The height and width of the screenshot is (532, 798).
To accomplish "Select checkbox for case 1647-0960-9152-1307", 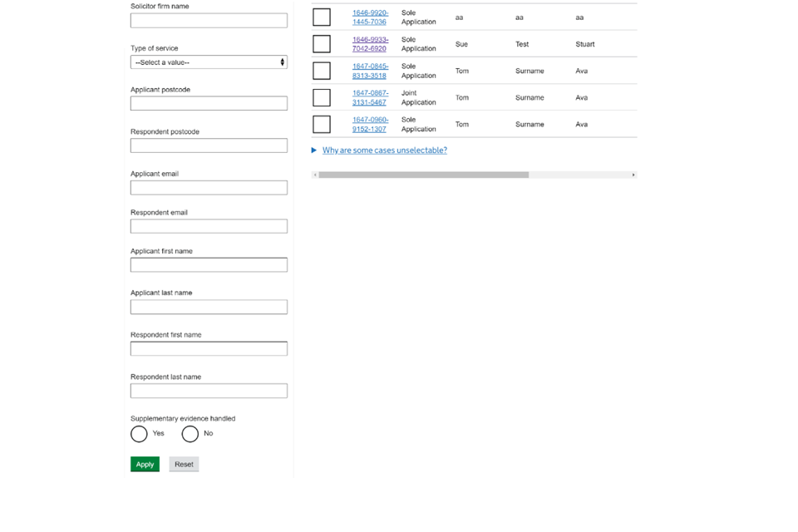I will tap(322, 124).
